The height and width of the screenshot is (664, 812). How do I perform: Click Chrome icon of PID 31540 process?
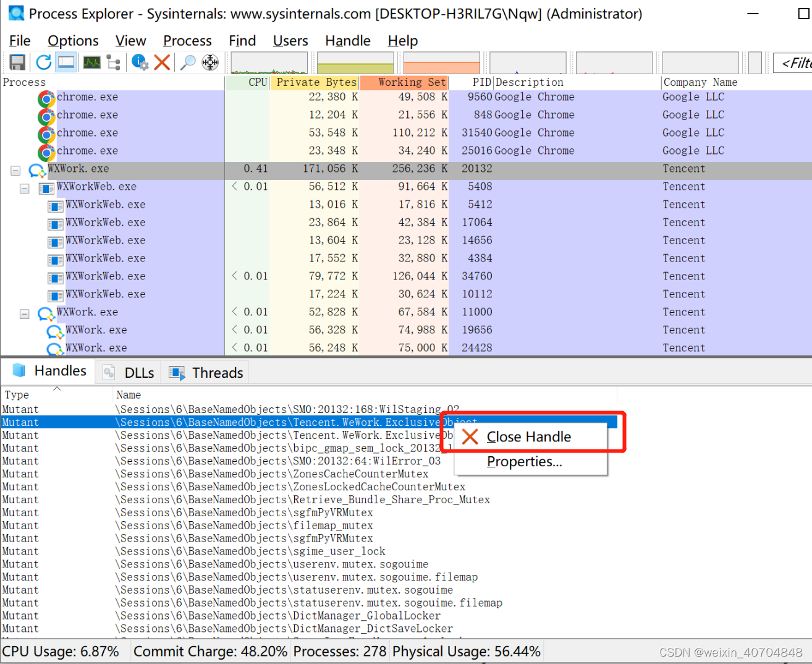[x=46, y=134]
